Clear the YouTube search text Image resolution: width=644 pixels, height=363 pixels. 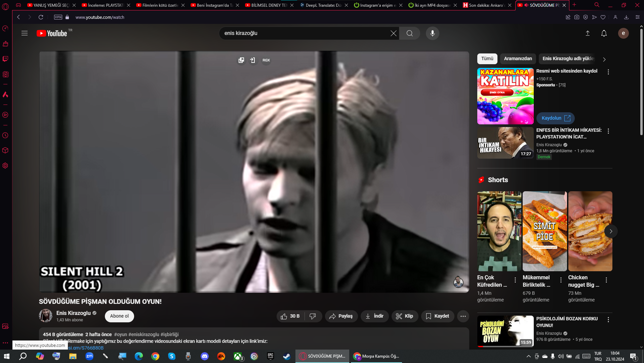coord(393,33)
